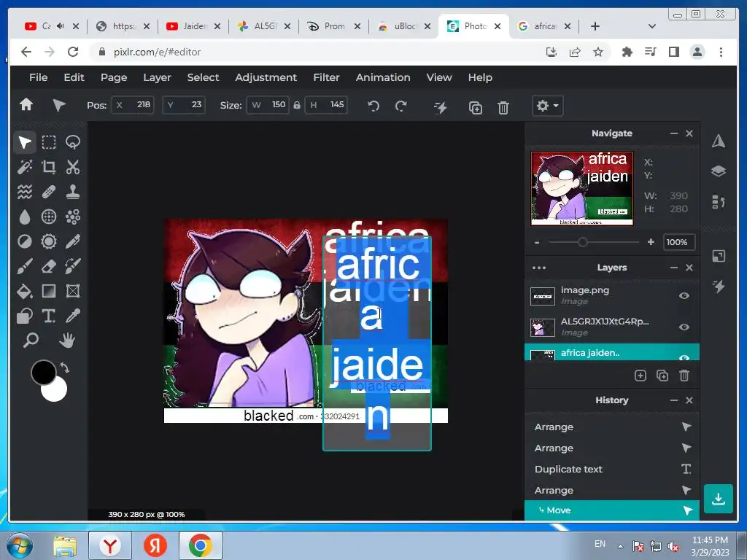This screenshot has height=560, width=747.
Task: Click the Duplicate layer icon in the toolbar
Action: pos(476,108)
